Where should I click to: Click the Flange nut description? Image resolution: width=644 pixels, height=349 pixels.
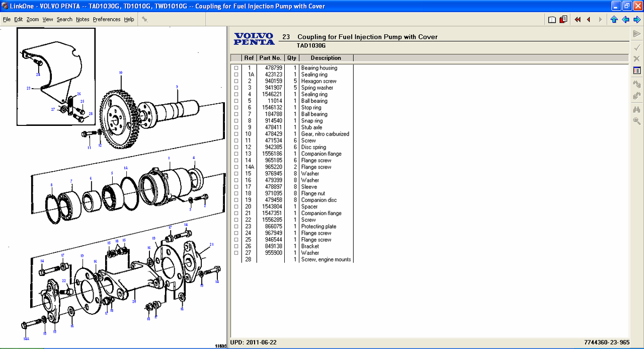click(313, 193)
